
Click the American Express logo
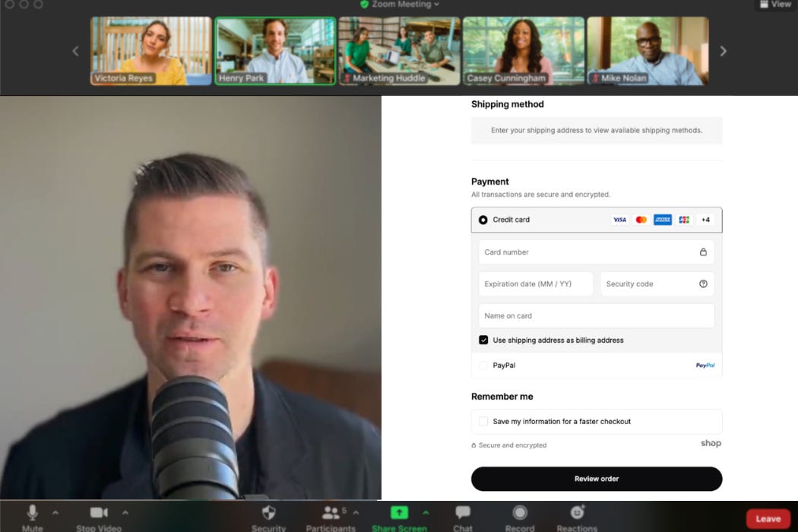point(663,220)
